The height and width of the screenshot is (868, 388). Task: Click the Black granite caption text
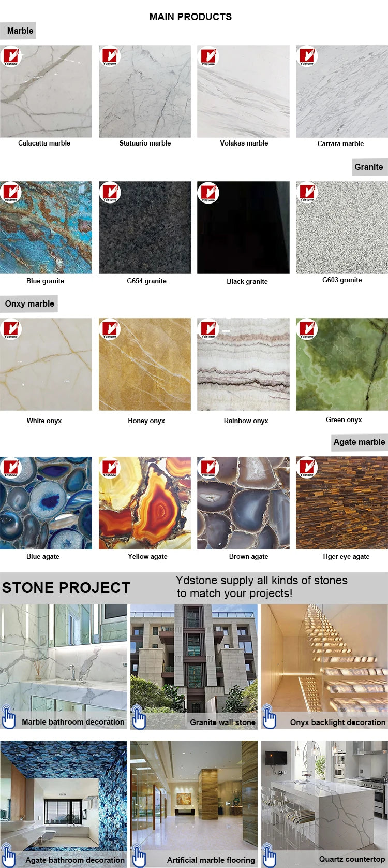[x=247, y=281]
